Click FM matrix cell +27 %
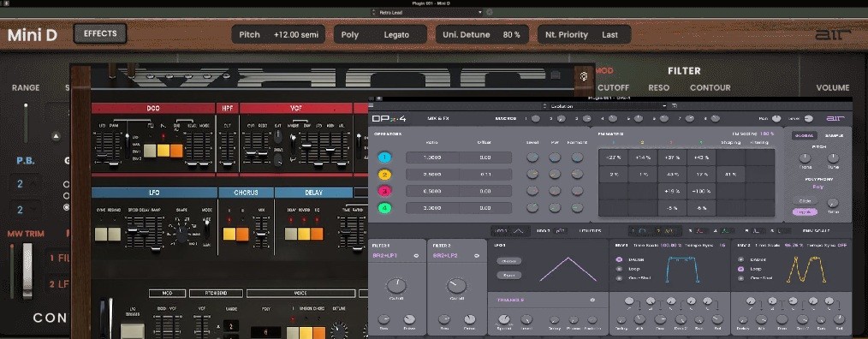This screenshot has width=868, height=339. tap(614, 158)
